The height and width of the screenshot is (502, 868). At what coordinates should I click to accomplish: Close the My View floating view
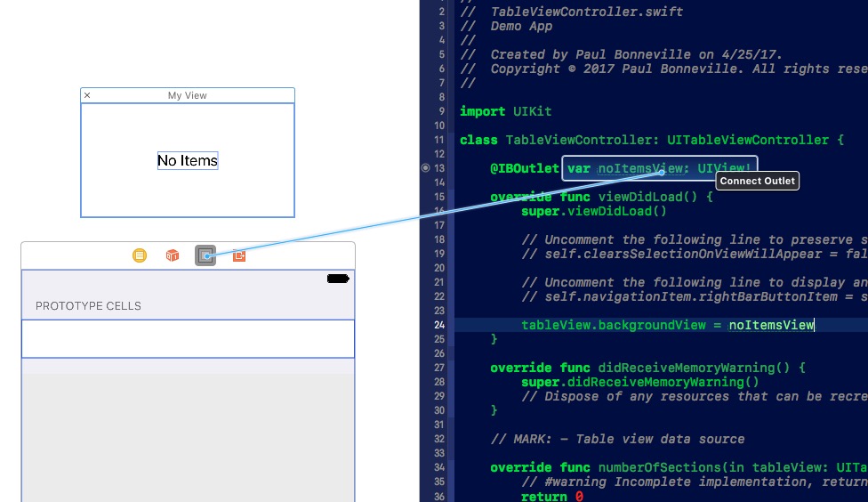coord(87,95)
